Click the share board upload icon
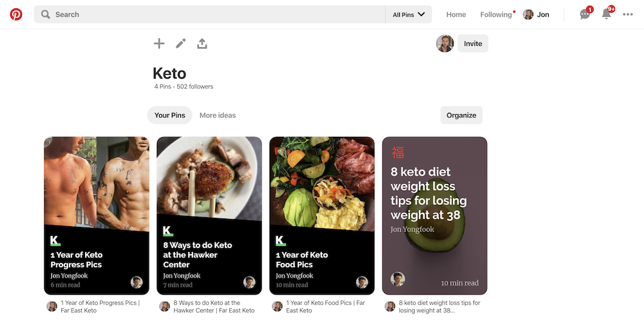The image size is (644, 328). tap(202, 44)
